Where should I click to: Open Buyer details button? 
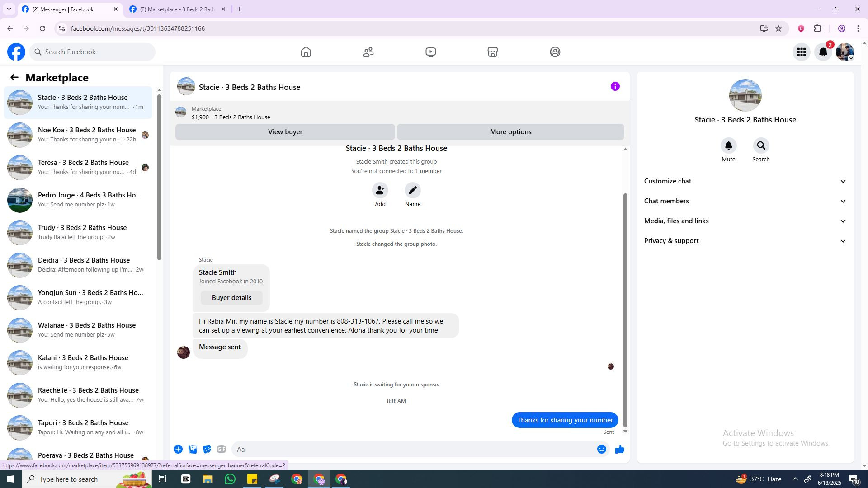(x=231, y=298)
